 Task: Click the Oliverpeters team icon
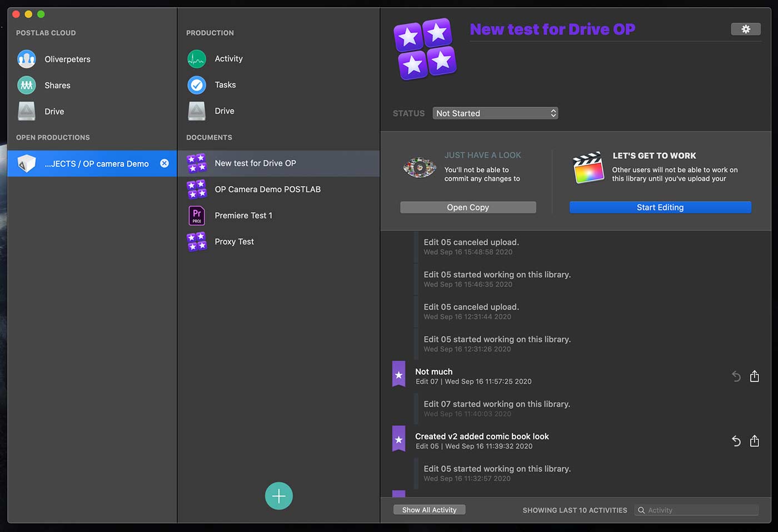27,59
